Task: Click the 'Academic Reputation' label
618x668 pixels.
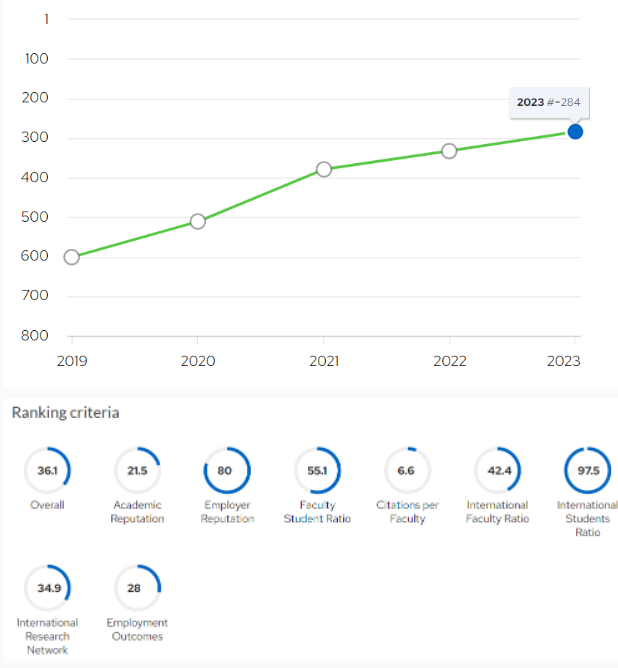Action: coord(137,512)
